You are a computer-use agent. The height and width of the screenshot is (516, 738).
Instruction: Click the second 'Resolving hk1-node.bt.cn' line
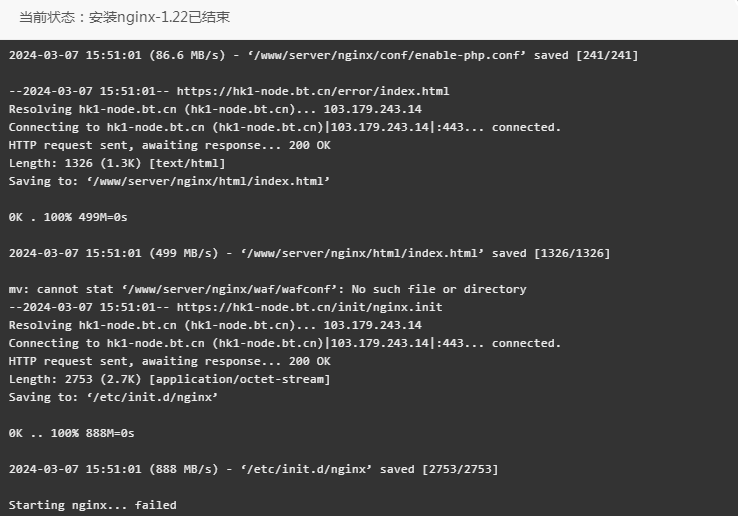(x=215, y=325)
